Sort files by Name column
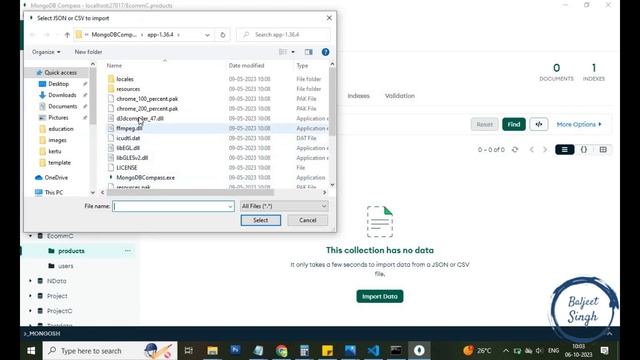Screen dimensions: 640x360 pyautogui.click(x=114, y=65)
